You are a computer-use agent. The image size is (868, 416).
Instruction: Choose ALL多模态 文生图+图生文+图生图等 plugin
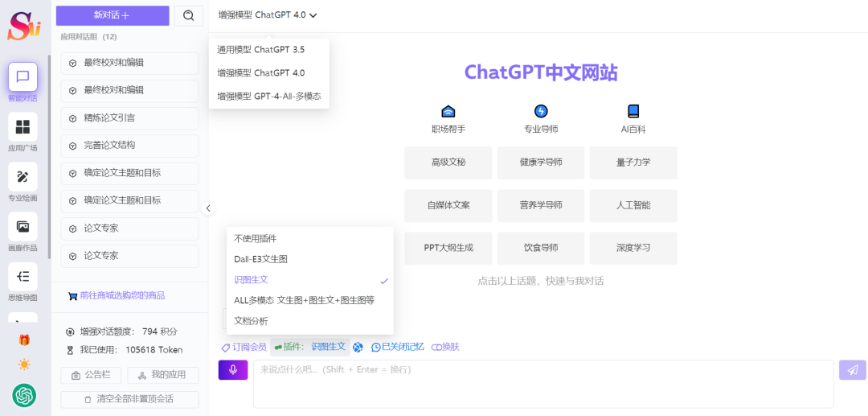[310, 300]
